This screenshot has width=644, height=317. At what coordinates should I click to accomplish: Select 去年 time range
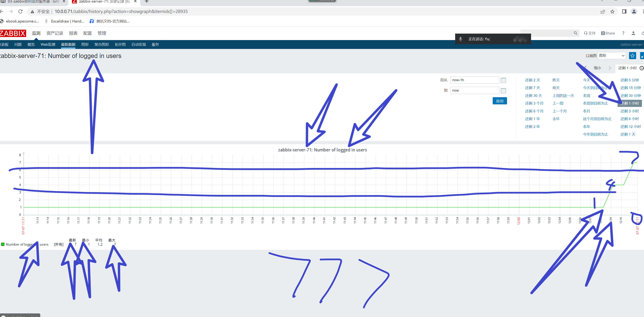tap(556, 119)
